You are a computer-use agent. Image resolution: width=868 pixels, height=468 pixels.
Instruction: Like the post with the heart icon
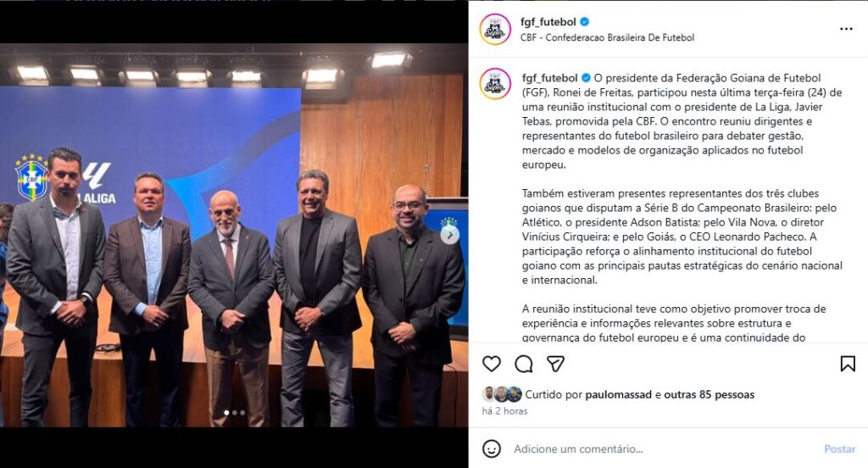click(x=492, y=364)
